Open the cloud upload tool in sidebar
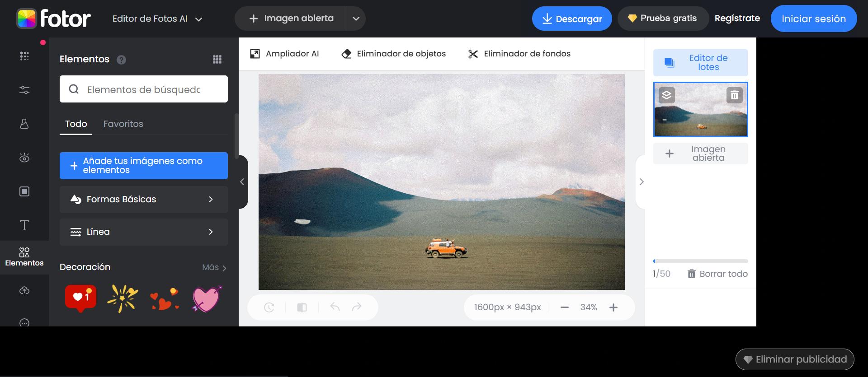The height and width of the screenshot is (377, 868). pyautogui.click(x=24, y=290)
